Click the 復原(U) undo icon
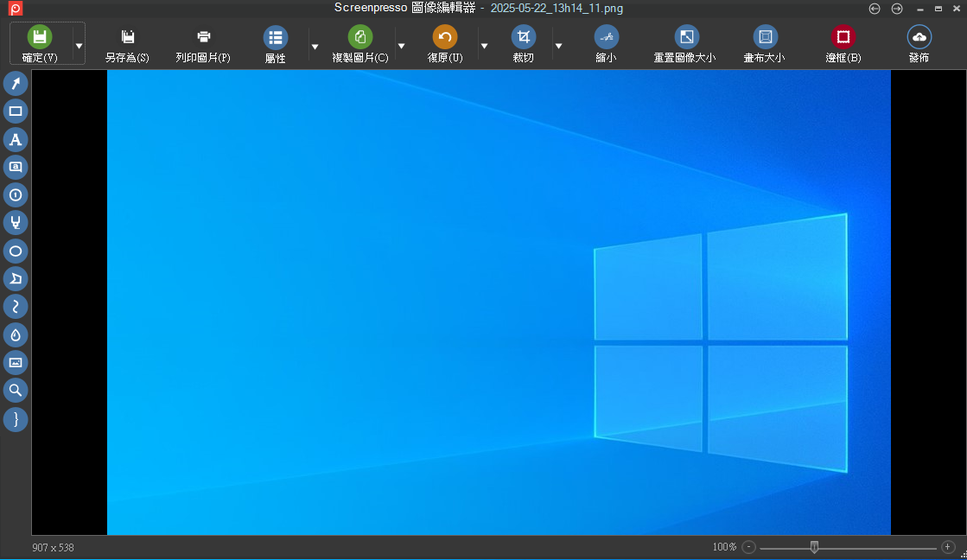 tap(445, 37)
